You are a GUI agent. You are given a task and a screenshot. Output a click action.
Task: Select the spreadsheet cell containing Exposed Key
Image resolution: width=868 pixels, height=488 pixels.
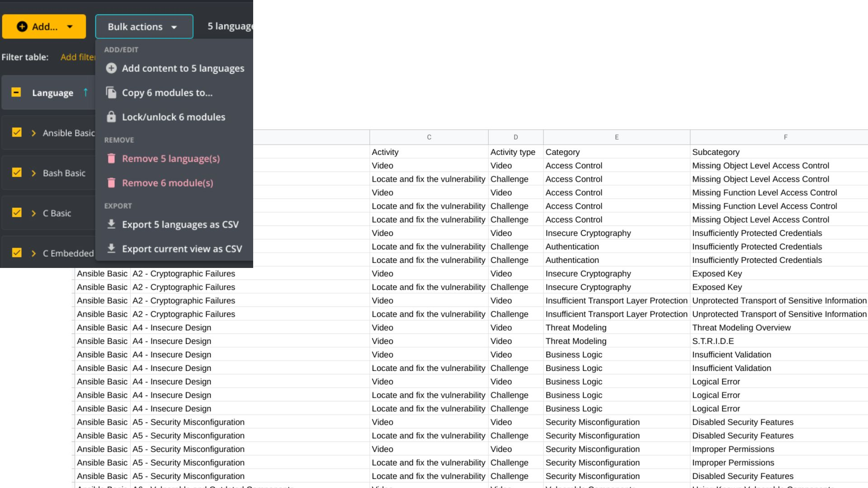coord(717,273)
